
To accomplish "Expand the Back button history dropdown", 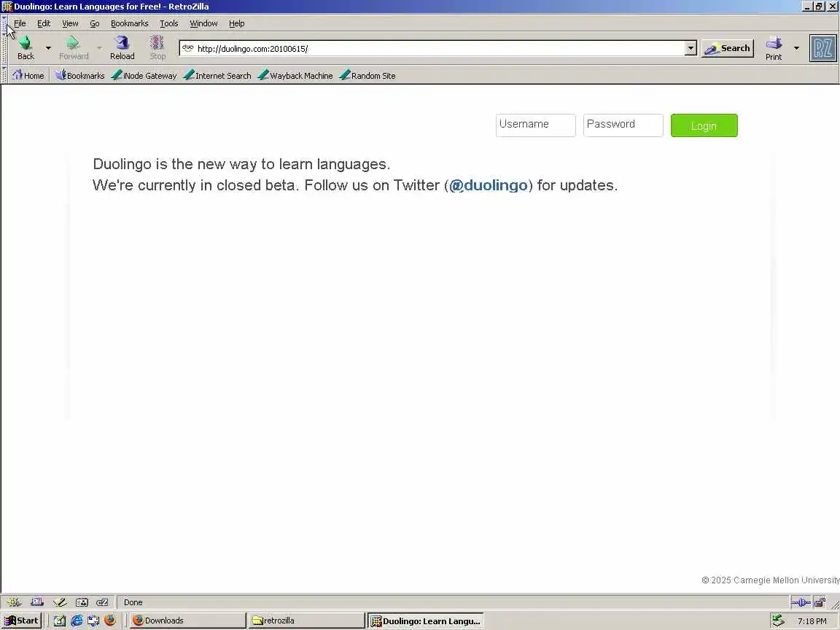I will pyautogui.click(x=48, y=48).
